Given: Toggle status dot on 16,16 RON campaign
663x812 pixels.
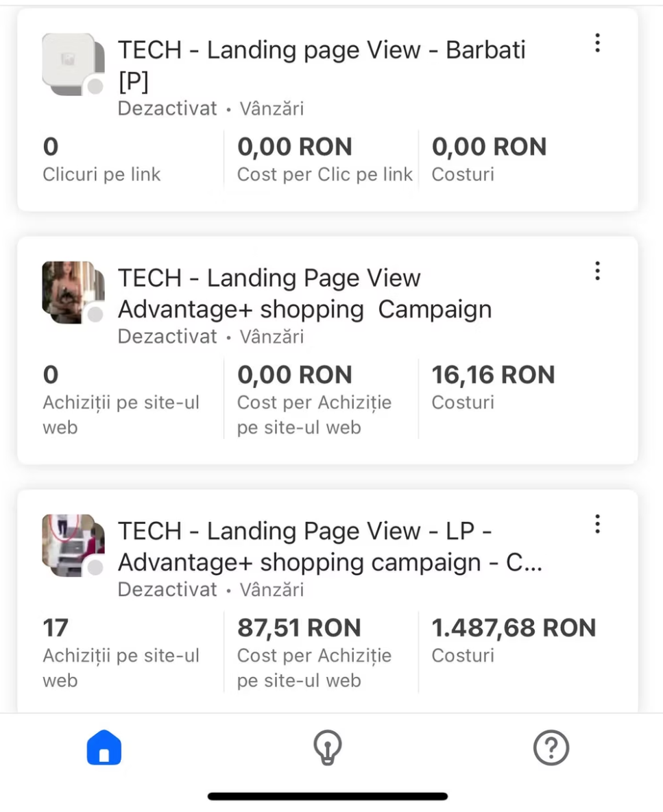Looking at the screenshot, I should point(96,314).
